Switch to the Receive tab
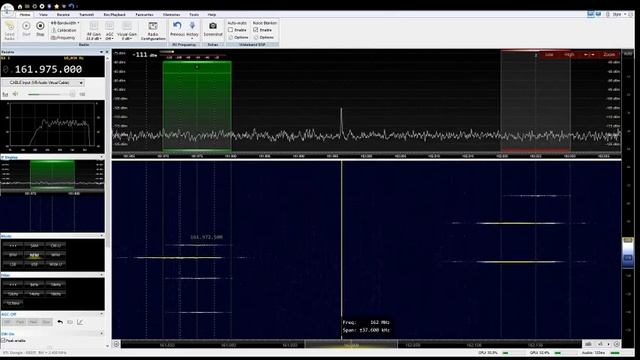Image resolution: width=640 pixels, height=360 pixels. pos(63,15)
